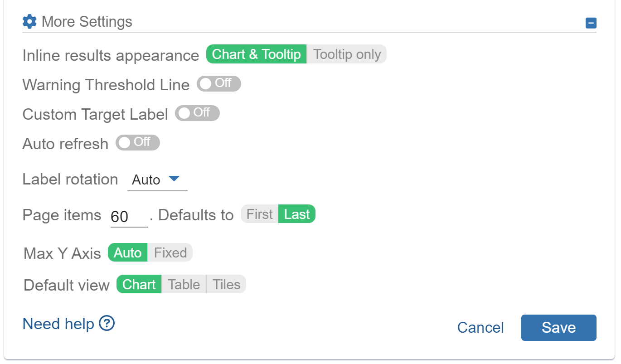621x364 pixels.
Task: Save the settings
Action: pyautogui.click(x=558, y=327)
